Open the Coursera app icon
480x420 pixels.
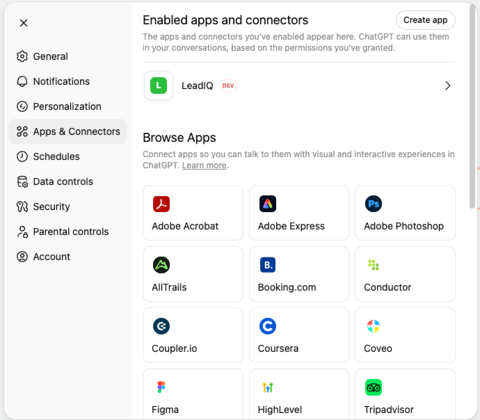pyautogui.click(x=268, y=326)
